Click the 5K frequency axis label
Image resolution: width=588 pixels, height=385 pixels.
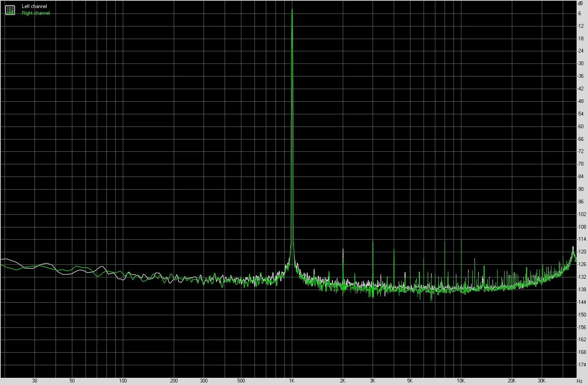point(410,381)
